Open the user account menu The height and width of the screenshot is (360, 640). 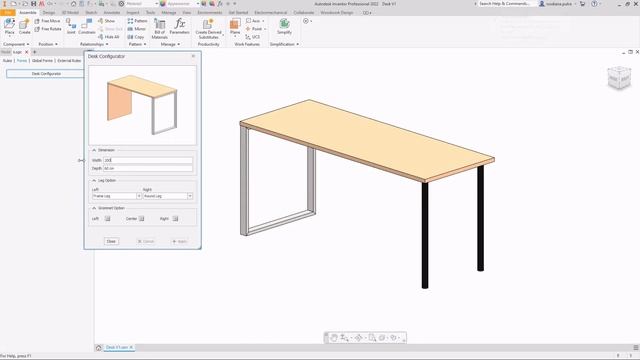tap(558, 4)
